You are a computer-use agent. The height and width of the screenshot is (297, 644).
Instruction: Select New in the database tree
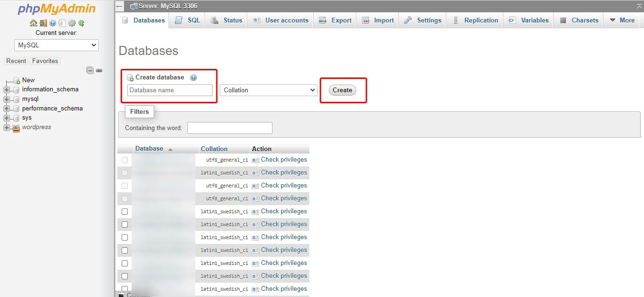28,80
